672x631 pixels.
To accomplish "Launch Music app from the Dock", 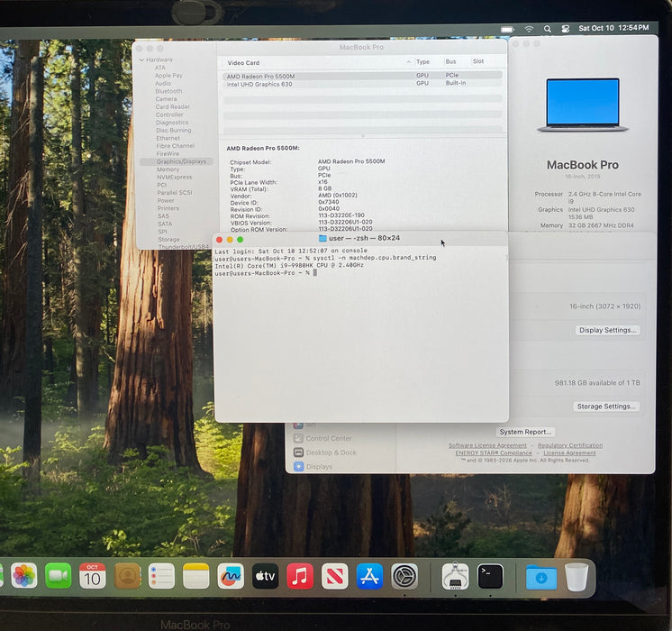I will [x=300, y=576].
